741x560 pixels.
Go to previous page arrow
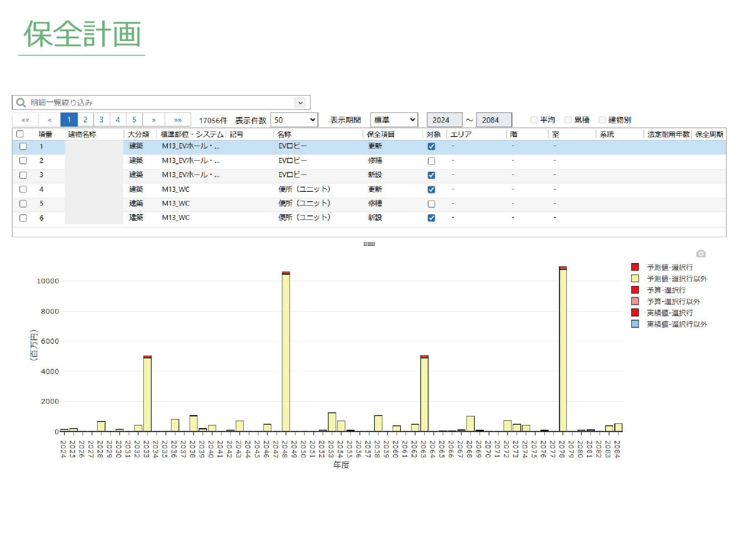click(49, 120)
